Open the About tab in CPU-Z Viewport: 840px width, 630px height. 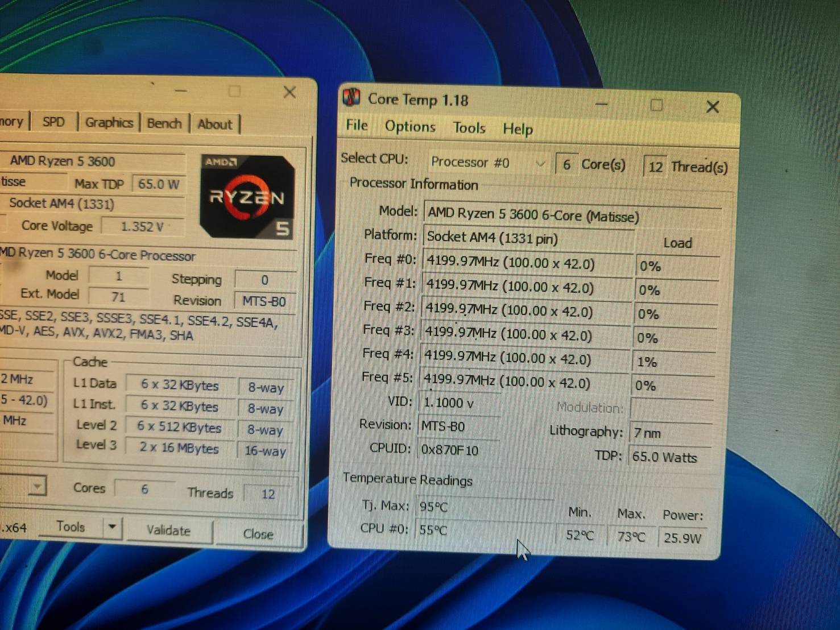[x=215, y=124]
